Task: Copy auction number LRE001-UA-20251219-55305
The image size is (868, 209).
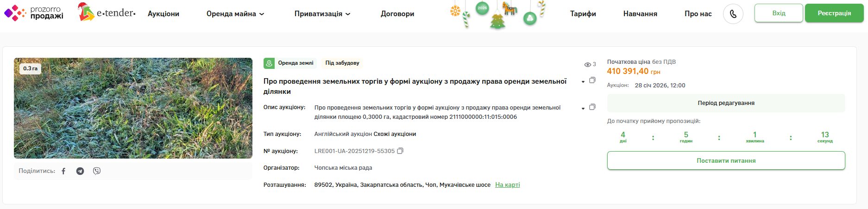Action: 401,151
